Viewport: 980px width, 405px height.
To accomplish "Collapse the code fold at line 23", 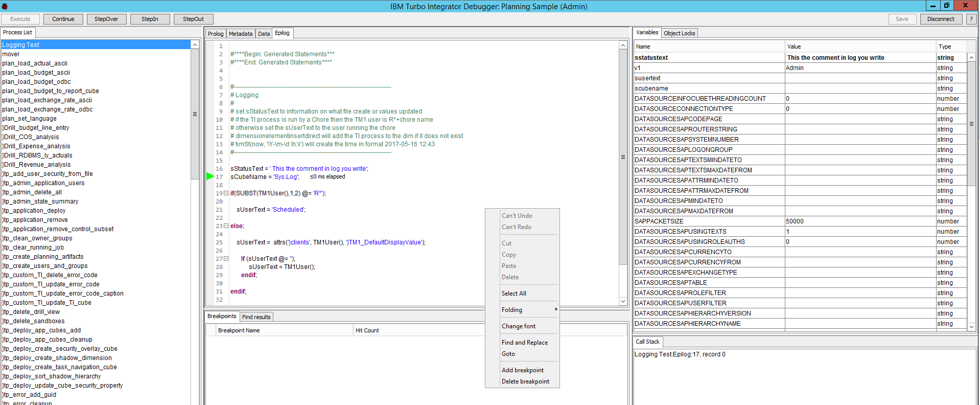I will 226,226.
